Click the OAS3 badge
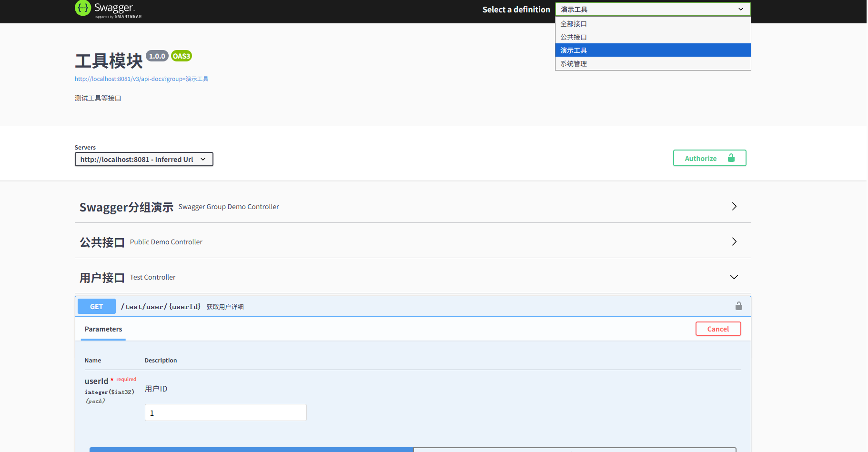 pos(182,56)
